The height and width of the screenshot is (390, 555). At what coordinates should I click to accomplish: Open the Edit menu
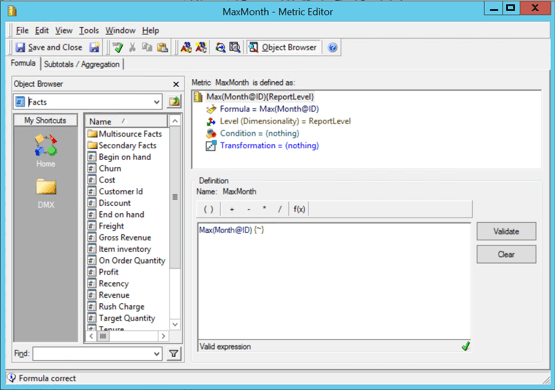point(42,31)
